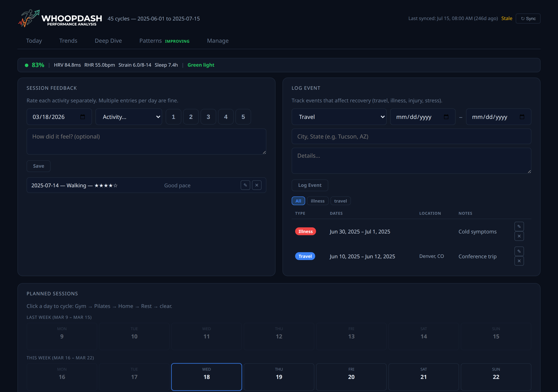Open the Patterns section
558x392 pixels.
point(150,41)
